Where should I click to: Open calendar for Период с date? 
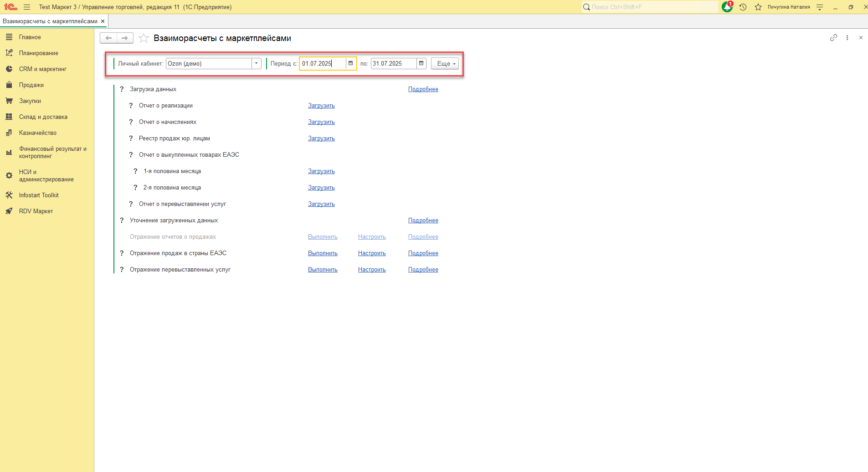[350, 63]
